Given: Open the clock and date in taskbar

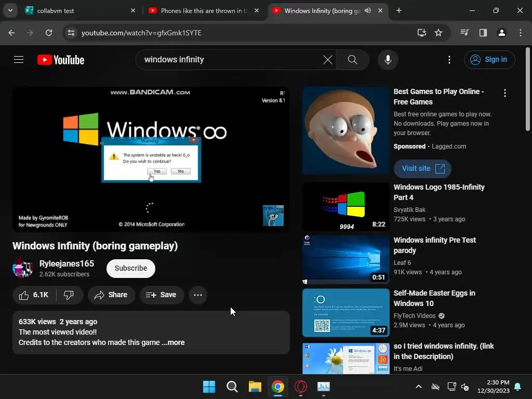Looking at the screenshot, I should click(493, 387).
